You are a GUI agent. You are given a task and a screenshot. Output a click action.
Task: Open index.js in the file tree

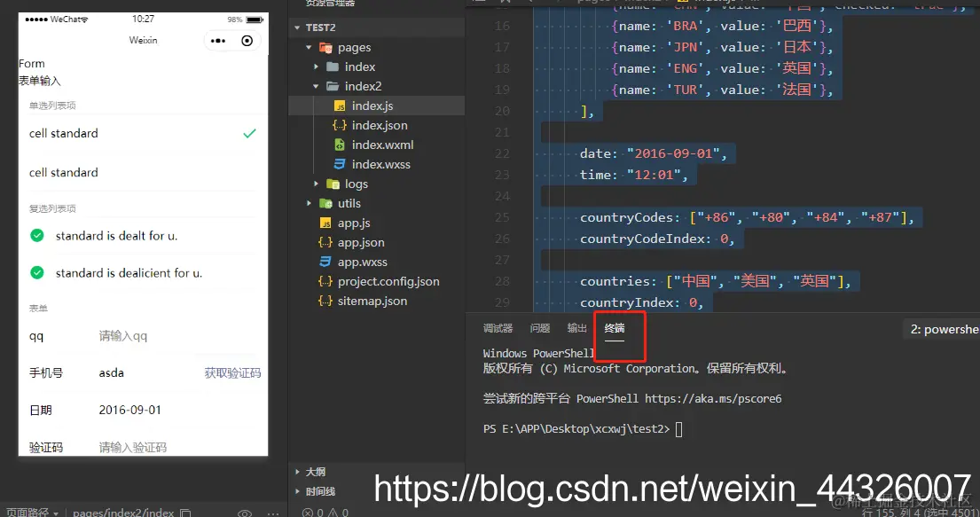pyautogui.click(x=372, y=106)
